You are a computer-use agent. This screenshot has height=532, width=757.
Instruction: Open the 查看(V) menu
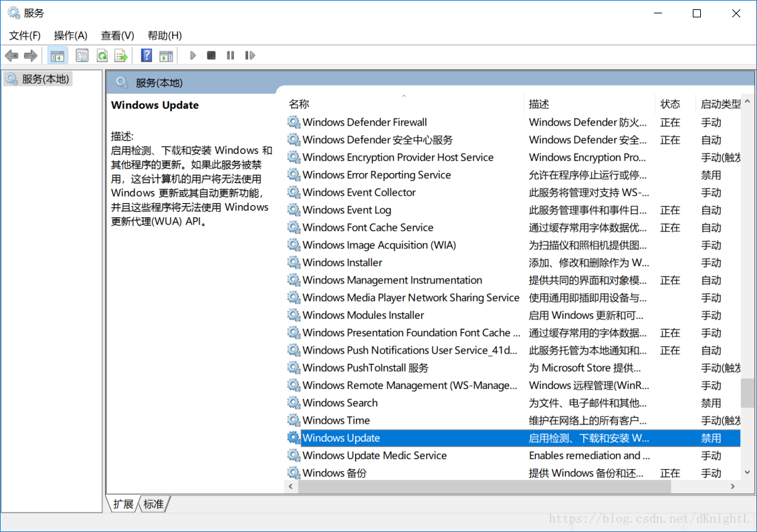click(117, 35)
